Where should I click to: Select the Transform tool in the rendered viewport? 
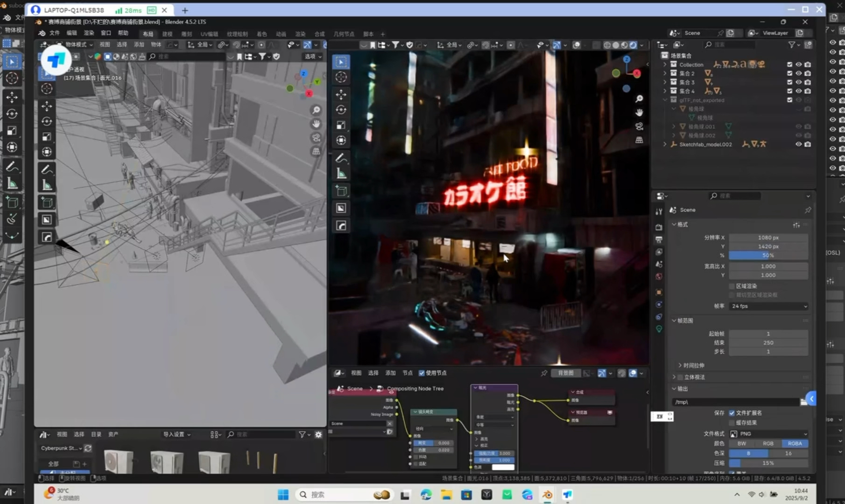341,140
